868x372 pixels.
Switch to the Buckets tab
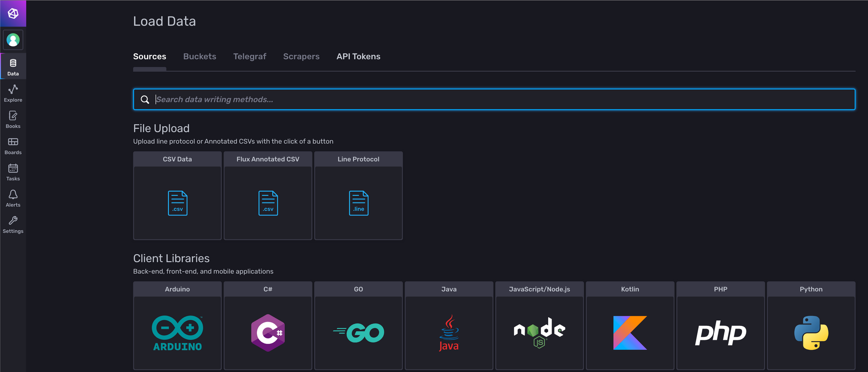point(200,56)
